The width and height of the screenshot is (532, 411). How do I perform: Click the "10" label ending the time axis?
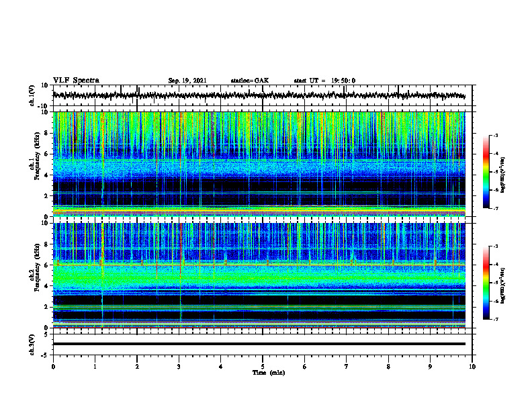click(472, 367)
